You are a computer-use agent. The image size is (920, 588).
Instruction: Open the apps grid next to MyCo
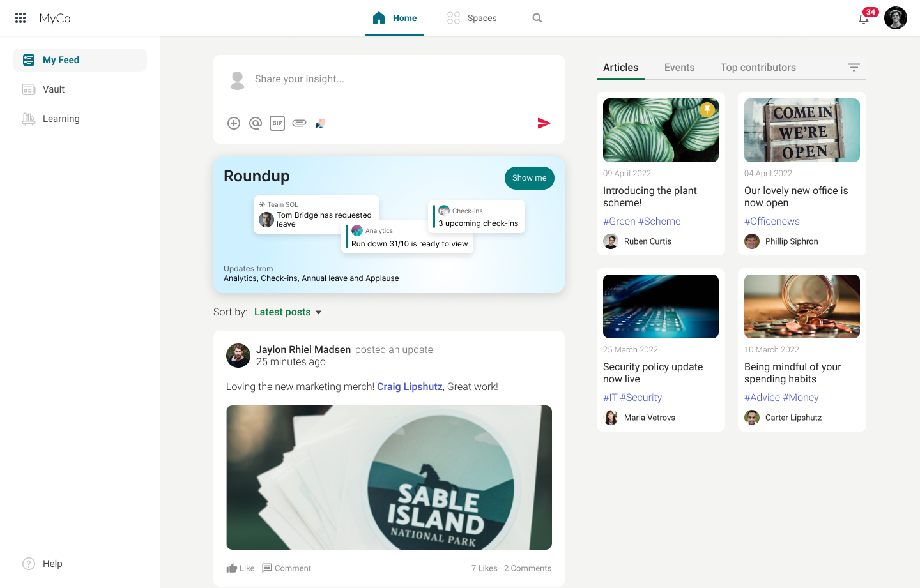tap(20, 18)
